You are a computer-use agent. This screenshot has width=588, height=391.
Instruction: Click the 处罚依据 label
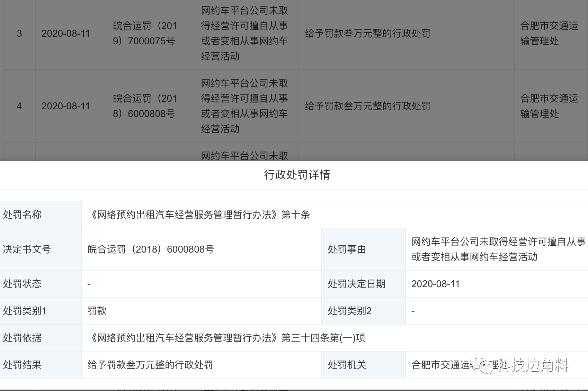(23, 338)
